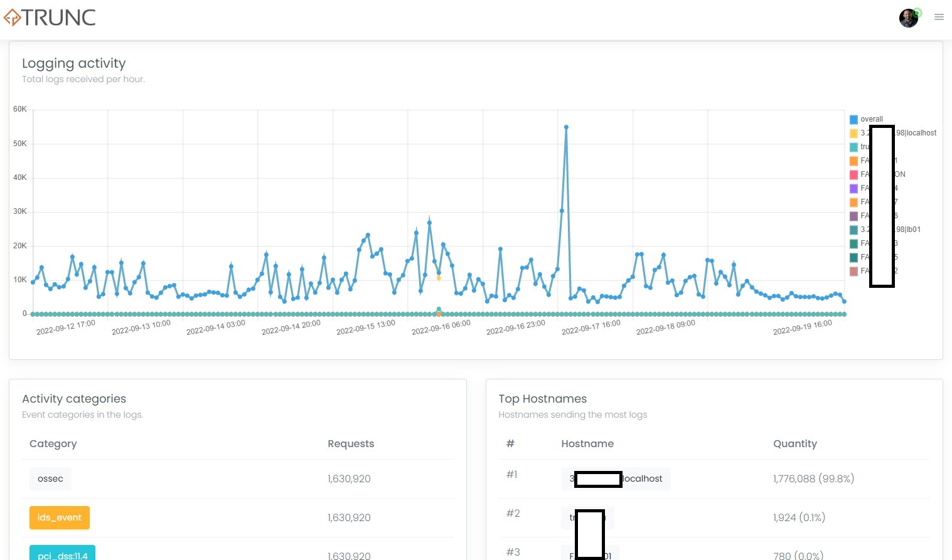
Task: Click the green online status indicator
Action: 917,12
